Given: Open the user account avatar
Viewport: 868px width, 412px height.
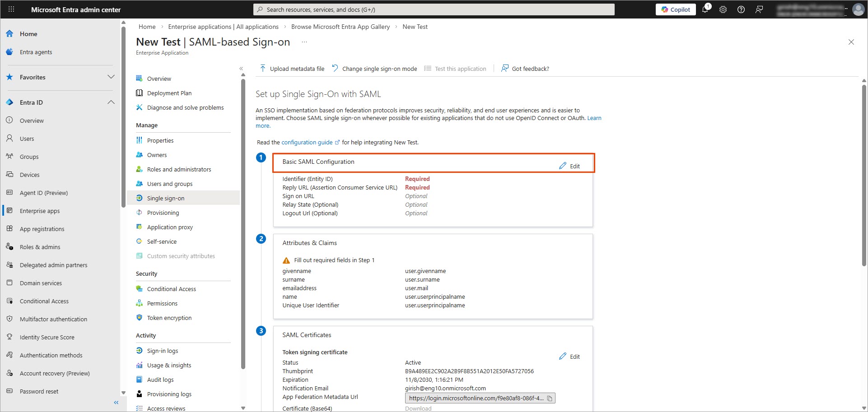Looking at the screenshot, I should [x=858, y=9].
